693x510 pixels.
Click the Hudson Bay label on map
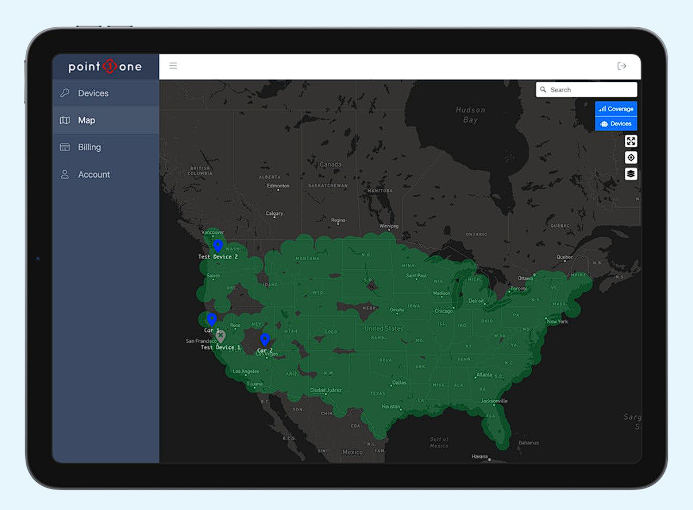[x=470, y=114]
